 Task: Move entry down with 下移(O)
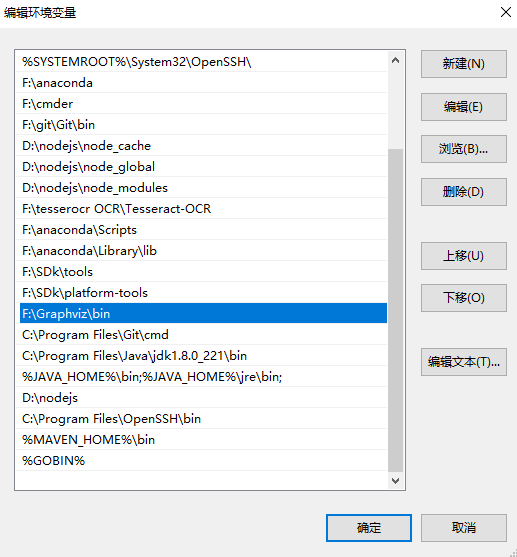coord(464,298)
